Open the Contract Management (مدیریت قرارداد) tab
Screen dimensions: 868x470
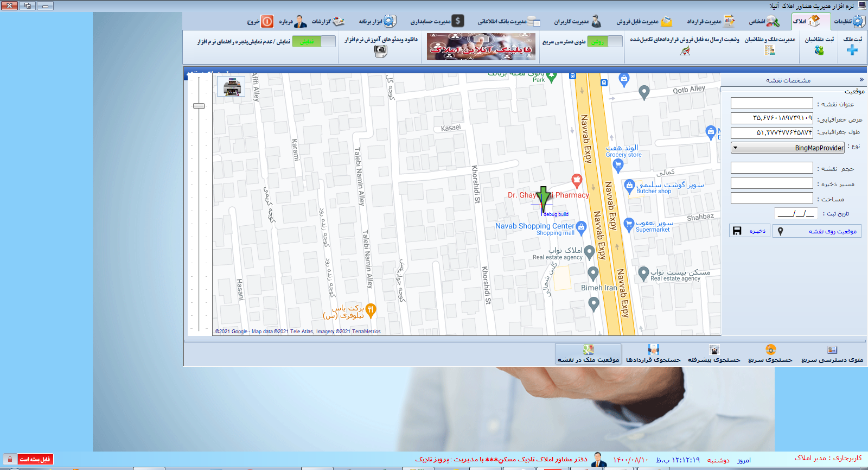[x=711, y=21]
